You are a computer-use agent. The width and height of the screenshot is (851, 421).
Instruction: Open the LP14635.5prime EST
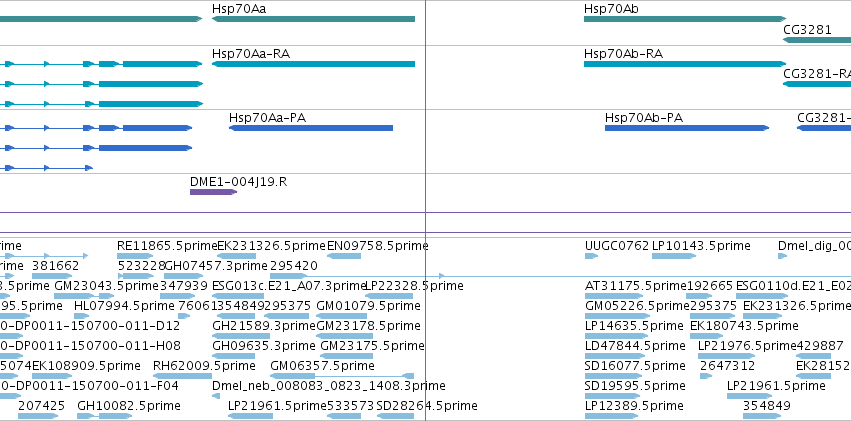(617, 336)
